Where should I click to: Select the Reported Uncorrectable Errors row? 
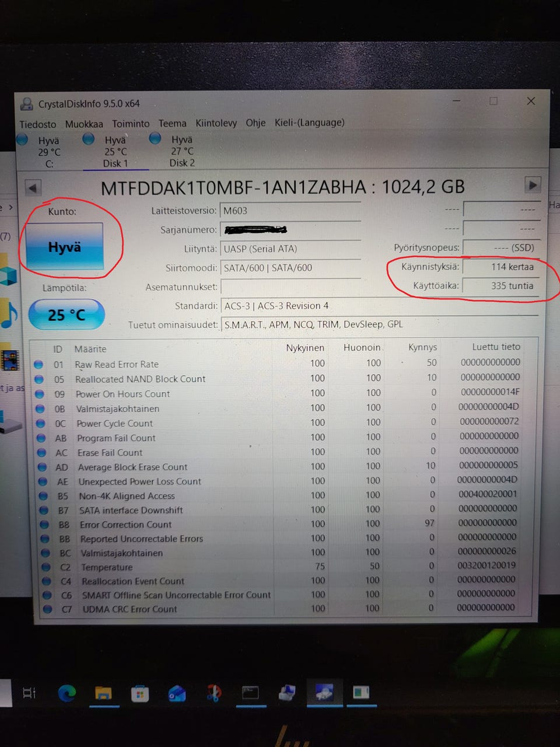coord(283,537)
